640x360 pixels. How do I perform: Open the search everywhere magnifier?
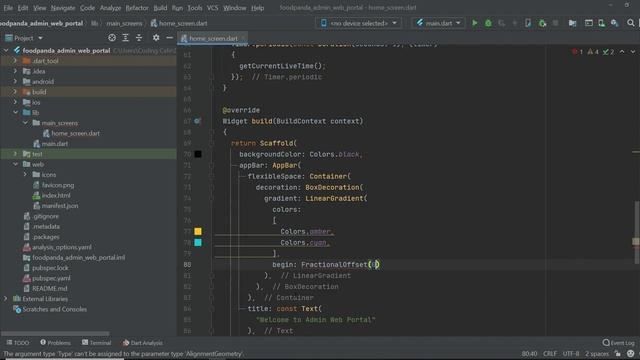coord(631,23)
